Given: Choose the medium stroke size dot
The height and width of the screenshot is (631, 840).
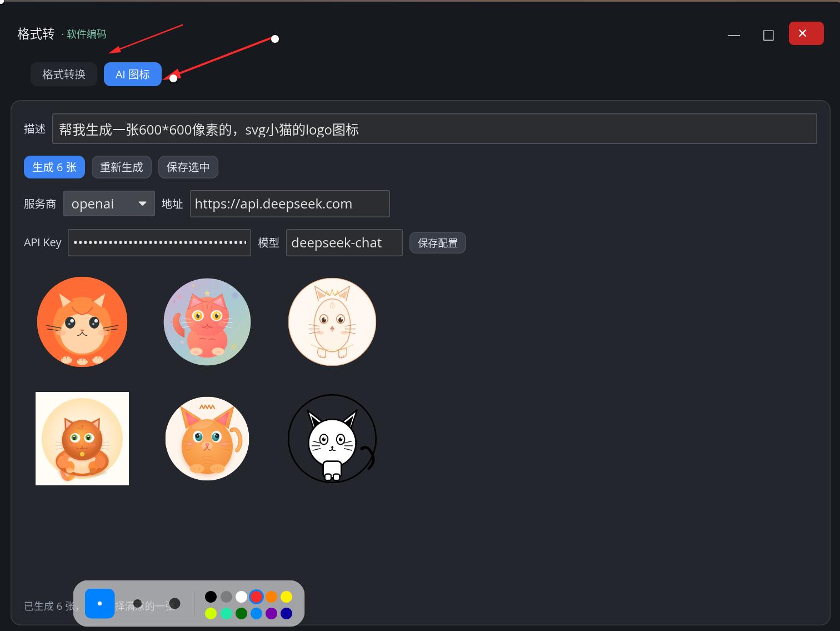Looking at the screenshot, I should [138, 604].
